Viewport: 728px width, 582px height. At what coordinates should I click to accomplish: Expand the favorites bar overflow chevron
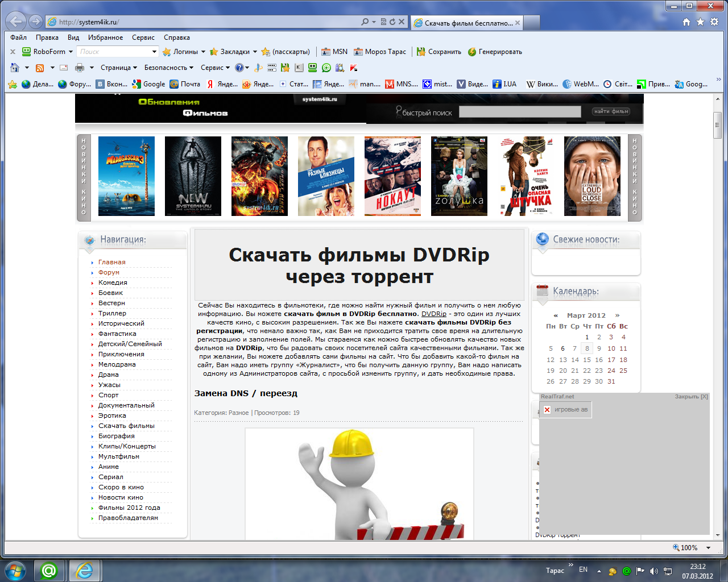[x=718, y=80]
